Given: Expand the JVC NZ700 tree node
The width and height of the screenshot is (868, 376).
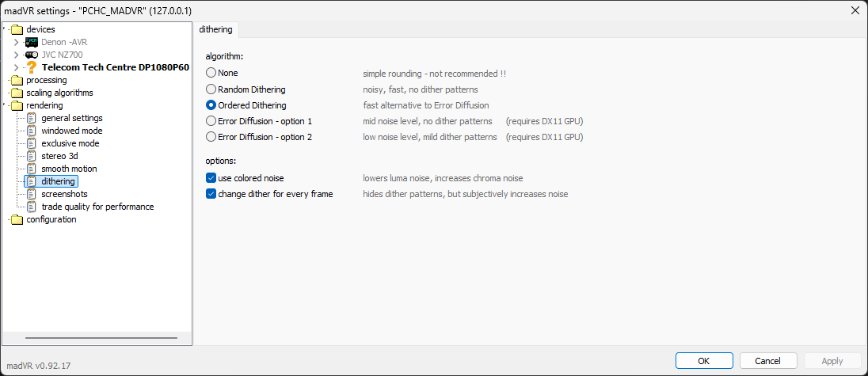Looking at the screenshot, I should (16, 55).
